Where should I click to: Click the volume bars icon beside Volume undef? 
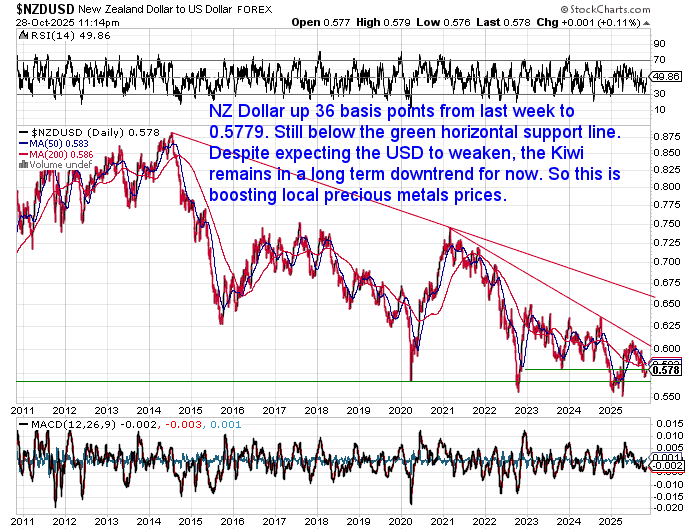(x=23, y=165)
